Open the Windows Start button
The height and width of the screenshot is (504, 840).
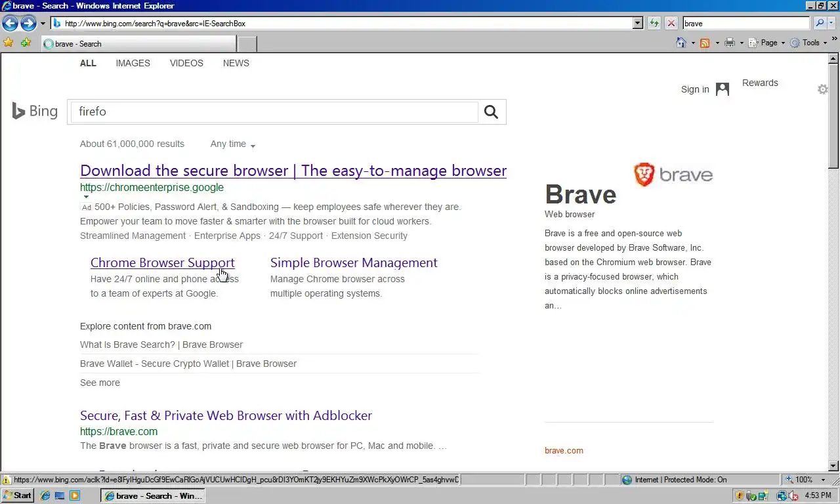tap(18, 495)
